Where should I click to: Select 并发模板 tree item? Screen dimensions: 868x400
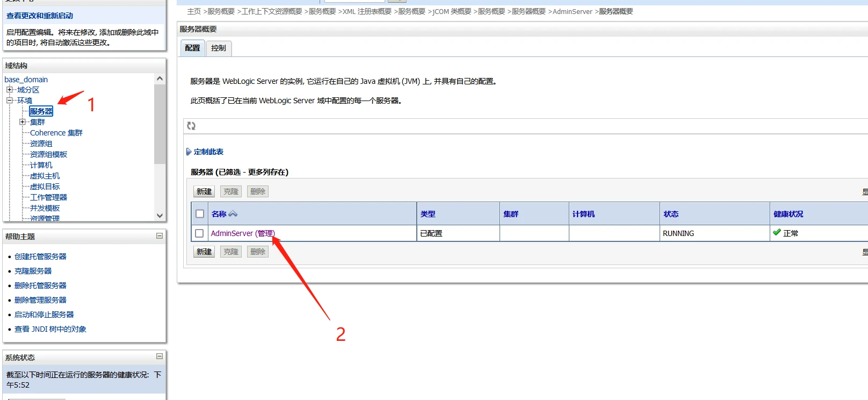pos(45,208)
